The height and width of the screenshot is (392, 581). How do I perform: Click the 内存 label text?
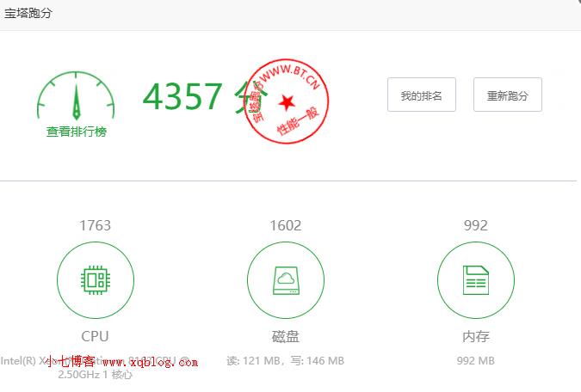476,336
